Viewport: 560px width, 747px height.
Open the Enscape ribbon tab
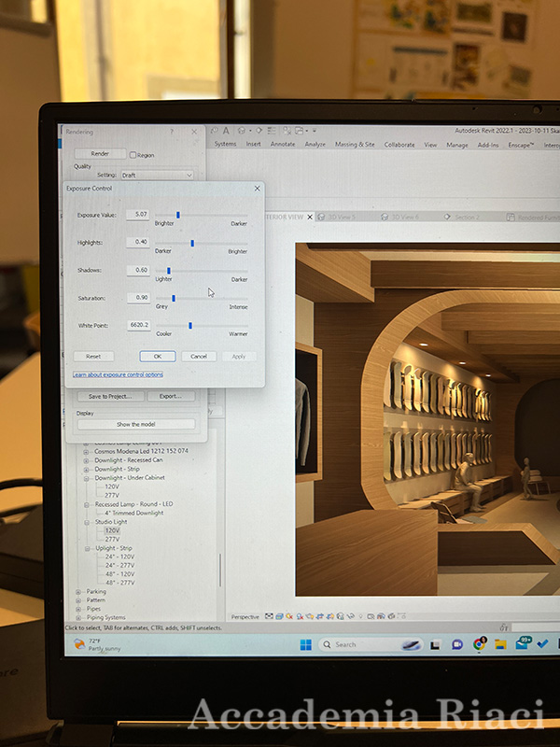pyautogui.click(x=521, y=146)
